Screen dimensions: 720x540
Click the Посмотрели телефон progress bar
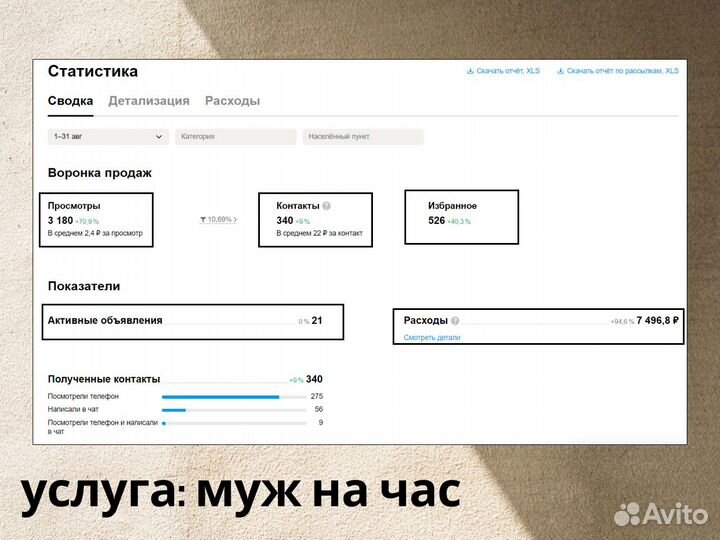click(x=234, y=397)
